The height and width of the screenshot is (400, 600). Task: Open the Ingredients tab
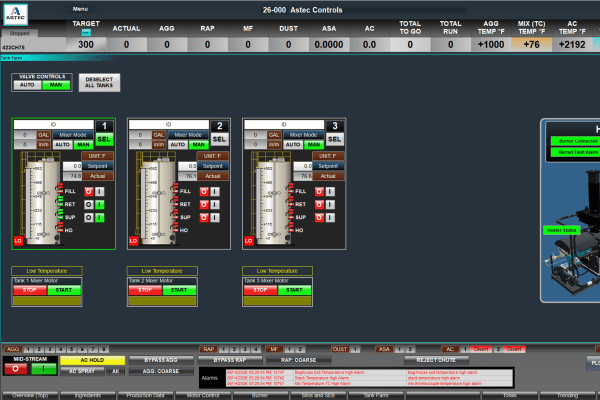pyautogui.click(x=88, y=395)
